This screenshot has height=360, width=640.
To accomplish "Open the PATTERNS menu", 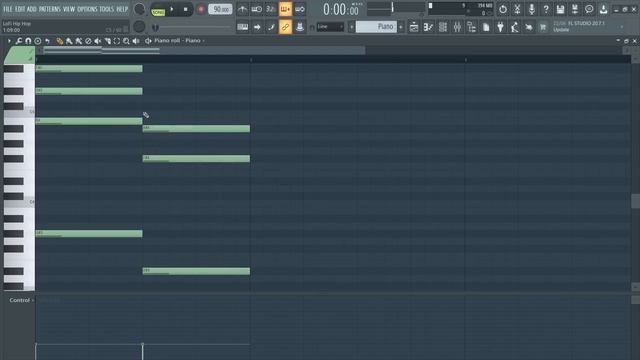I will pyautogui.click(x=49, y=9).
